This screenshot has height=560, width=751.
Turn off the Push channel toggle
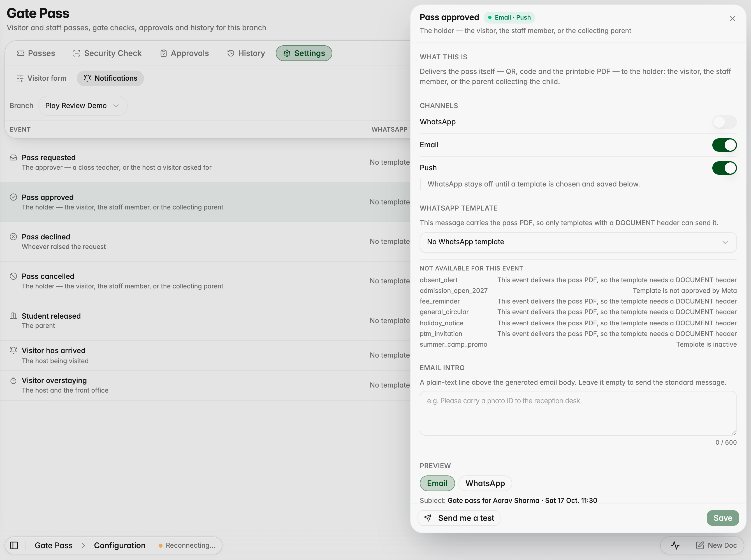724,168
